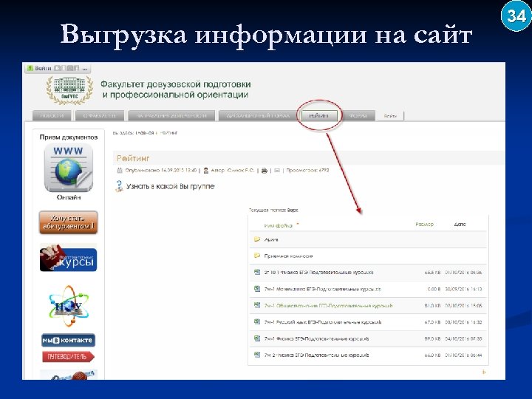Click the author person icon

[205, 171]
